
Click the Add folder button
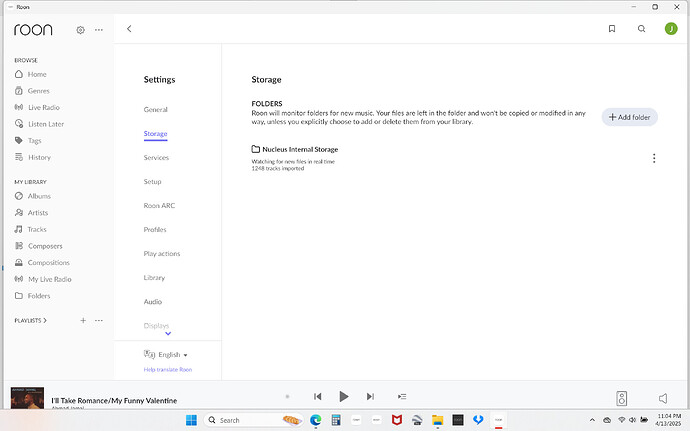629,117
